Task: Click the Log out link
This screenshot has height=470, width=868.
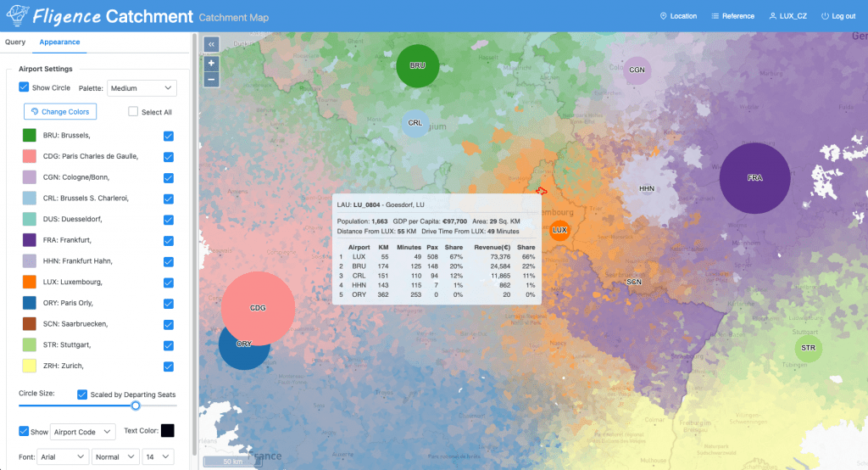Action: (838, 16)
